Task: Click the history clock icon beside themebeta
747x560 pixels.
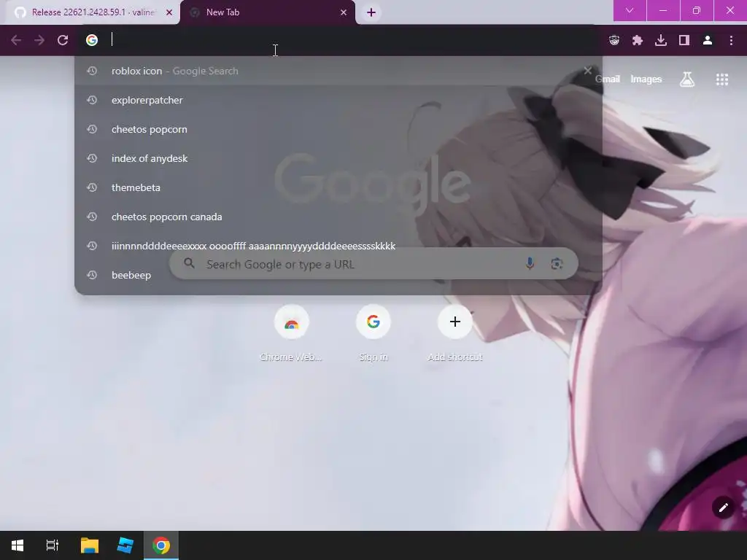Action: tap(92, 187)
